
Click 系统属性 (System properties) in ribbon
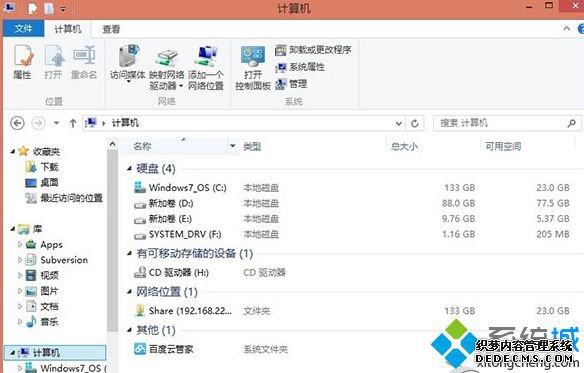pyautogui.click(x=300, y=67)
